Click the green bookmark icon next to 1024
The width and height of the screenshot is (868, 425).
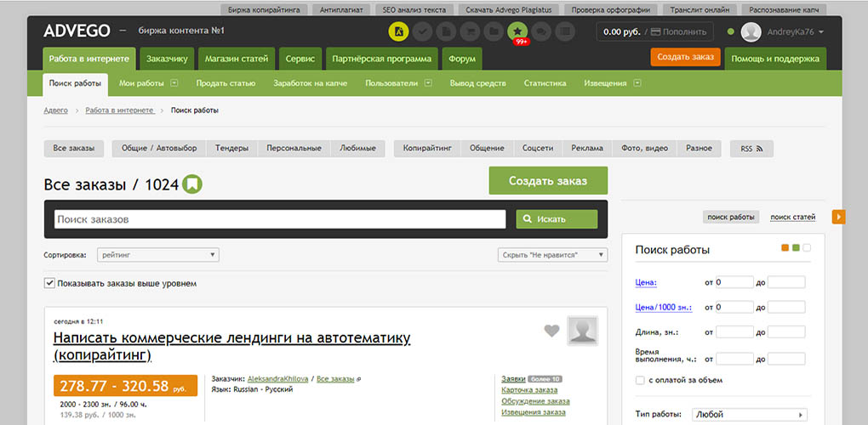pyautogui.click(x=192, y=184)
